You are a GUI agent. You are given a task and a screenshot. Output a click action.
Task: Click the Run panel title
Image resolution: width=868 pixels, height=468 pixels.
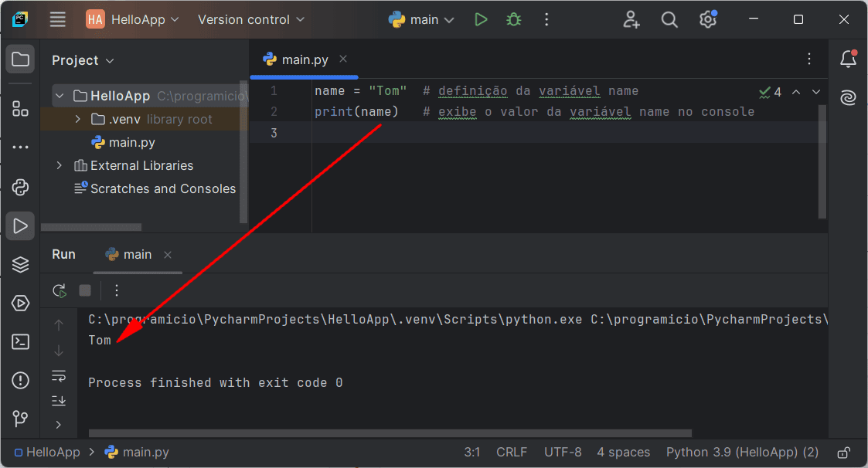(x=63, y=255)
